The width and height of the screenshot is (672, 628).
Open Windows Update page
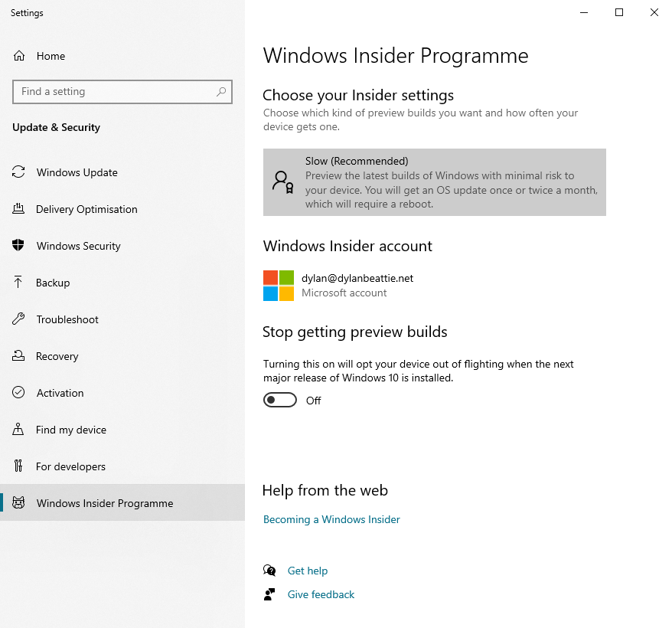pyautogui.click(x=122, y=172)
